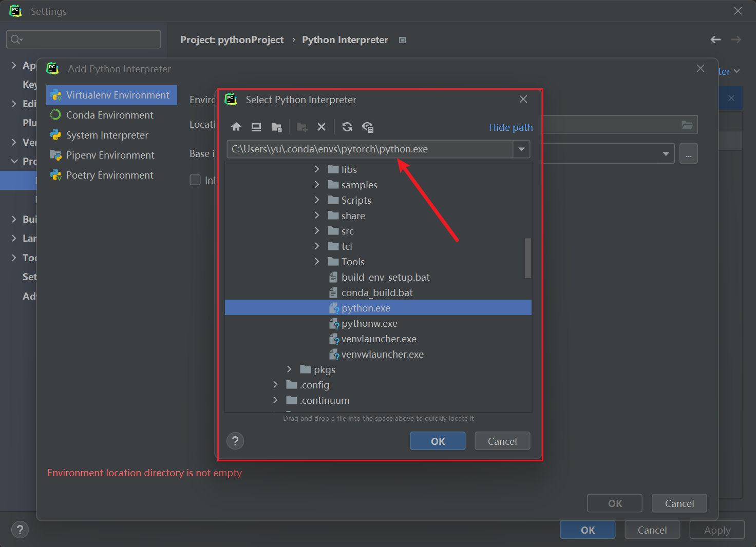Open Settings via the search magnifier icon

click(15, 39)
